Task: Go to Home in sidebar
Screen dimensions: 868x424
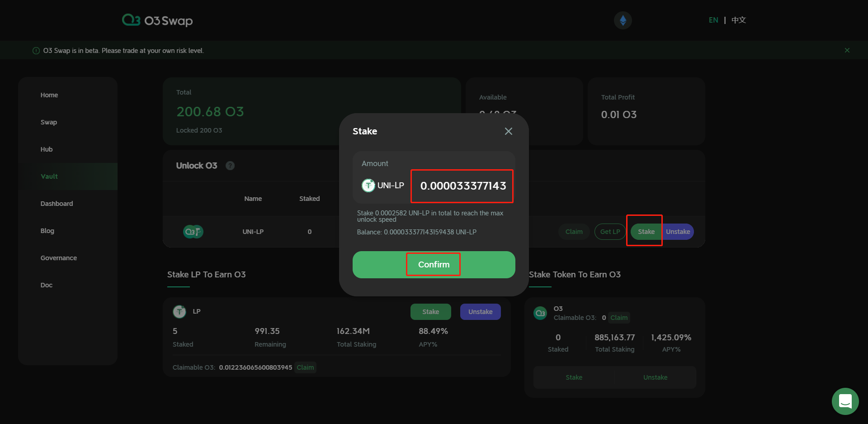Action: click(x=49, y=95)
